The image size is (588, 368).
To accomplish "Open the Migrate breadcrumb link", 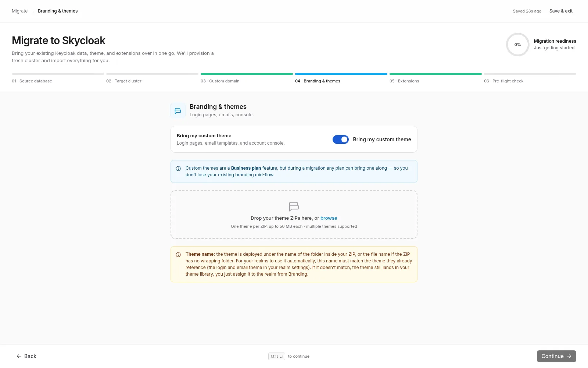I will [20, 11].
